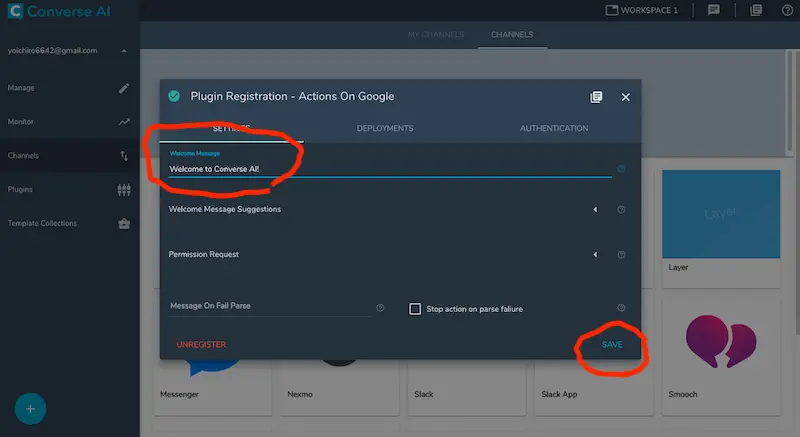This screenshot has height=437, width=800.
Task: Switch to the Authentication tab
Action: (554, 128)
